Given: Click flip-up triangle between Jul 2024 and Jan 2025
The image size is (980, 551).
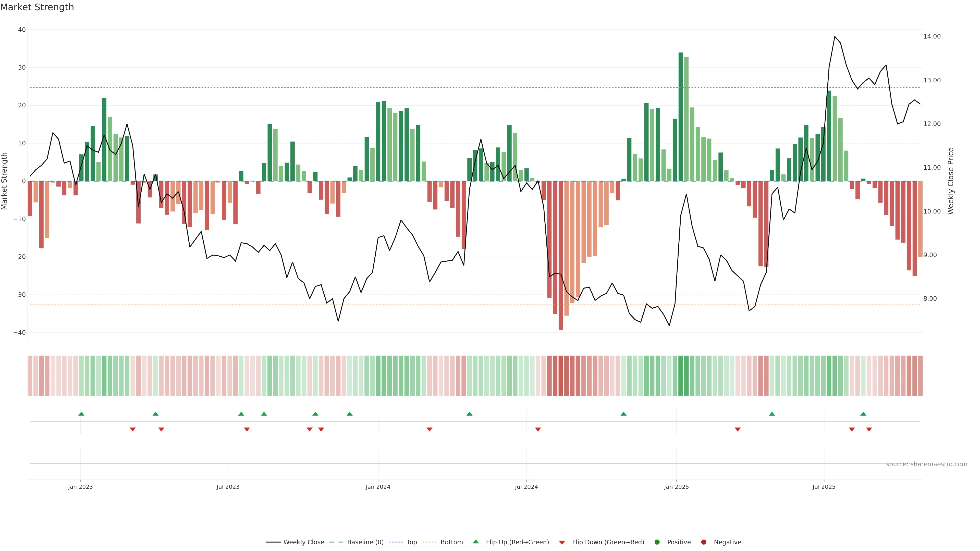Looking at the screenshot, I should 623,414.
